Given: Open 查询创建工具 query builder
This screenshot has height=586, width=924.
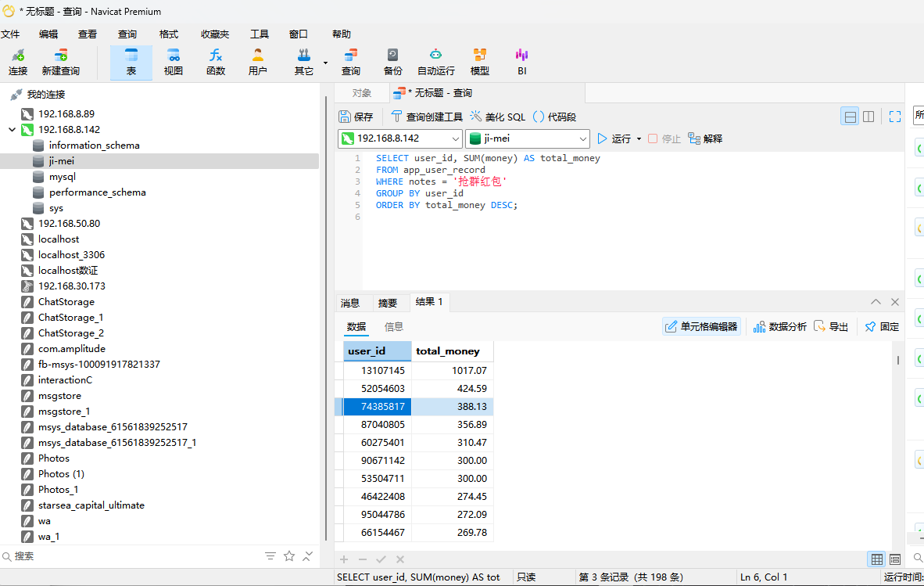Looking at the screenshot, I should pos(428,117).
